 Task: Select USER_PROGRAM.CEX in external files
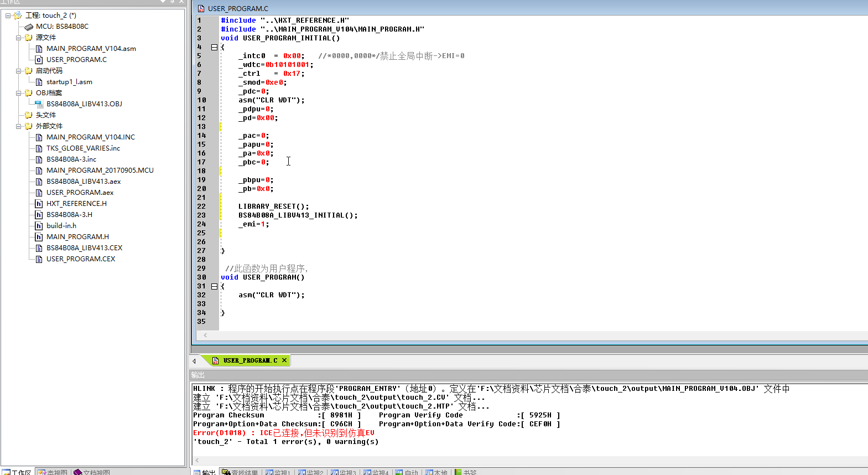81,259
